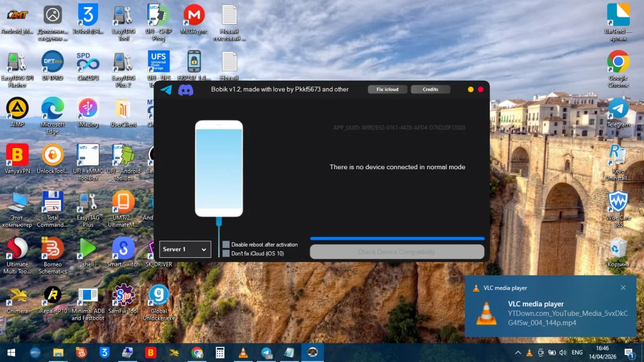644x362 pixels.
Task: Open File Explorer from taskbar
Action: click(58, 352)
